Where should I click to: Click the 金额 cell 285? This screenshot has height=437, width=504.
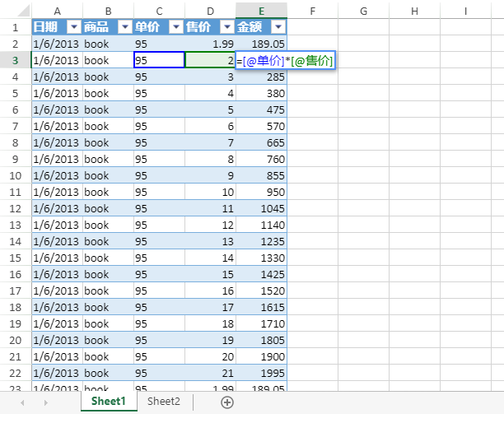coord(262,77)
